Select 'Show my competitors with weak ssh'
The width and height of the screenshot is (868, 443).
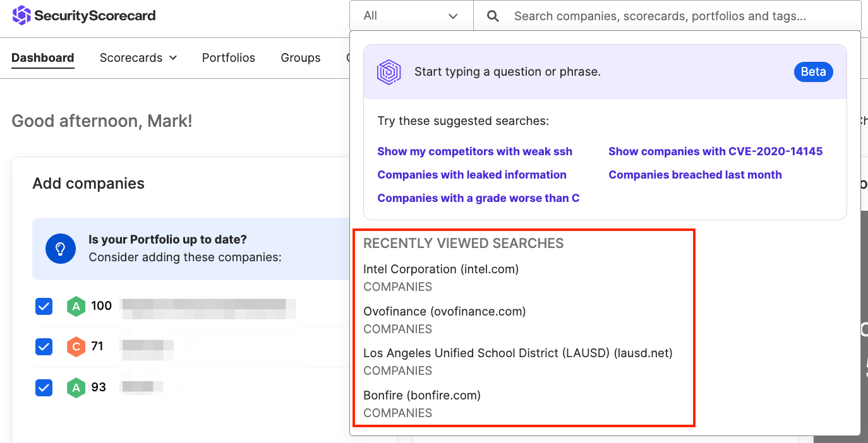[475, 151]
